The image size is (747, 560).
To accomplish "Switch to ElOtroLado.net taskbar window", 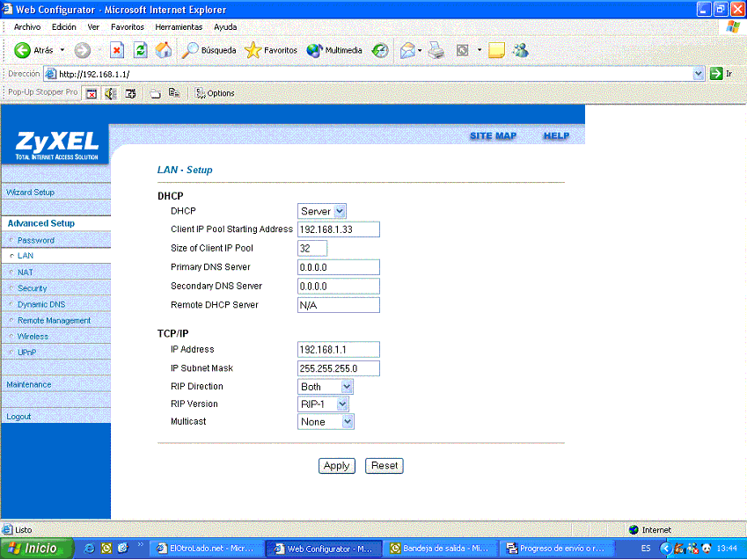I will click(206, 549).
